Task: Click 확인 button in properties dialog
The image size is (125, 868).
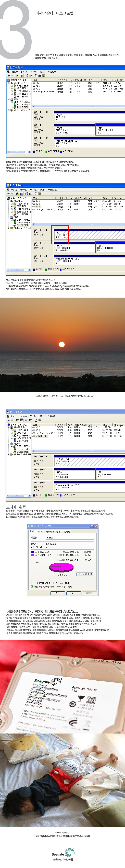Action: (x=57, y=593)
